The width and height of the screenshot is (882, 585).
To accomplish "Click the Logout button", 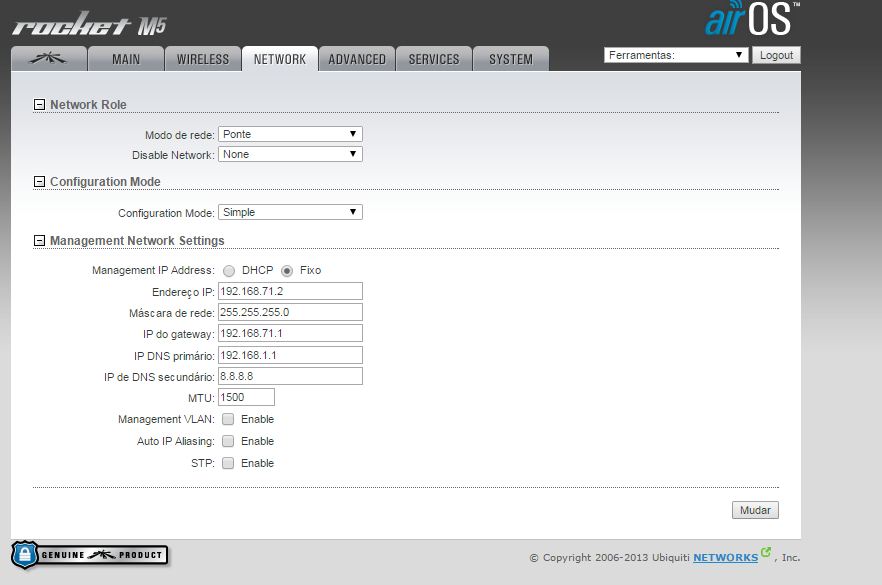I will (776, 55).
